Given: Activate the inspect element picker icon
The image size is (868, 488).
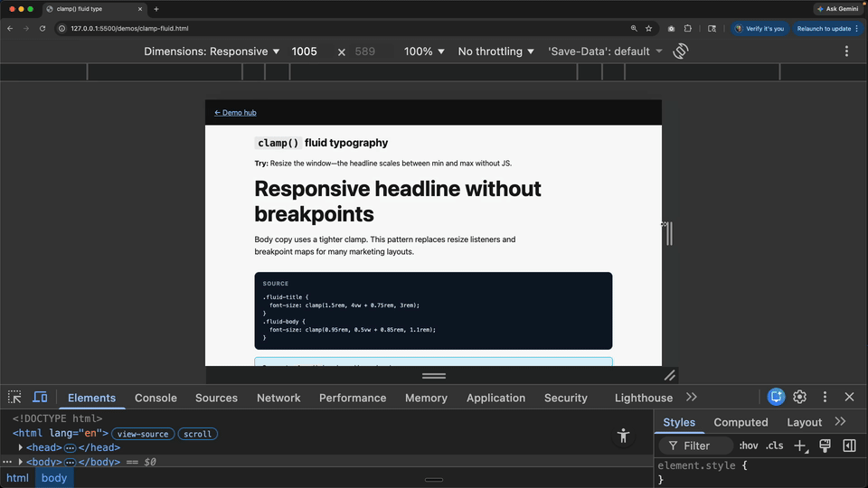Looking at the screenshot, I should [x=14, y=398].
